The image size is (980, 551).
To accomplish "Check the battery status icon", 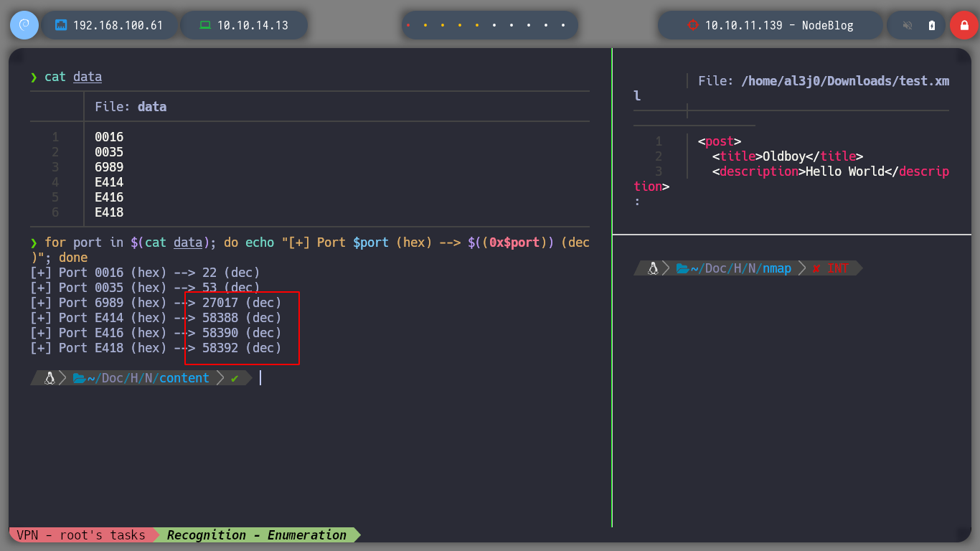I will [932, 25].
